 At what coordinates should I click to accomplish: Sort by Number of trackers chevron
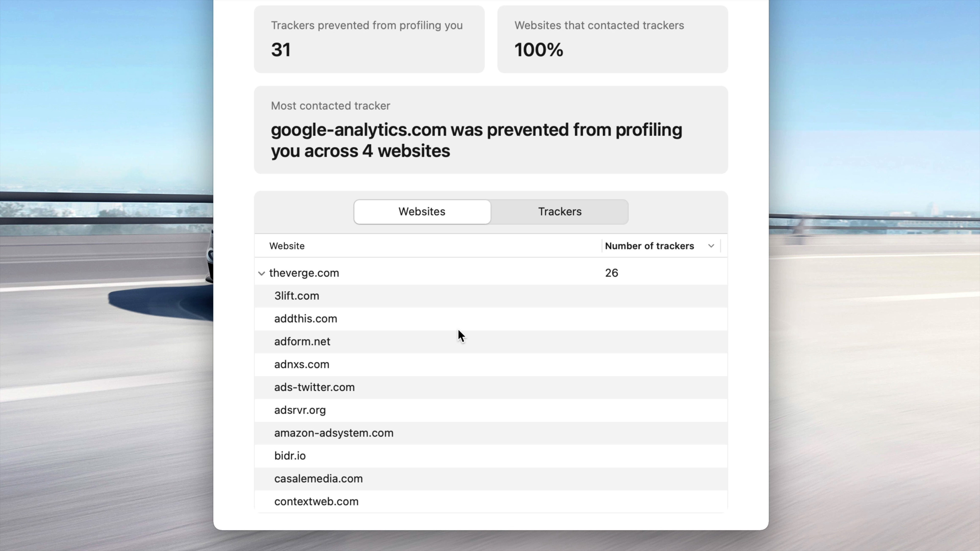tap(711, 246)
